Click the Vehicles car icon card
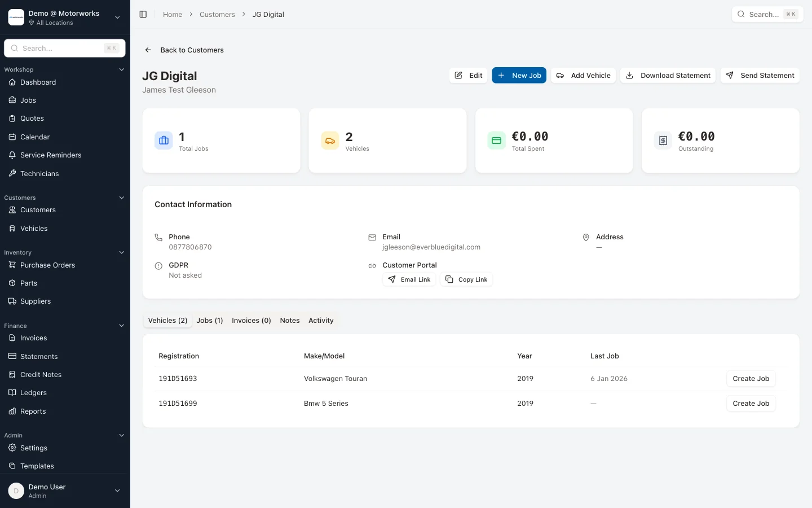The height and width of the screenshot is (508, 812). click(330, 141)
